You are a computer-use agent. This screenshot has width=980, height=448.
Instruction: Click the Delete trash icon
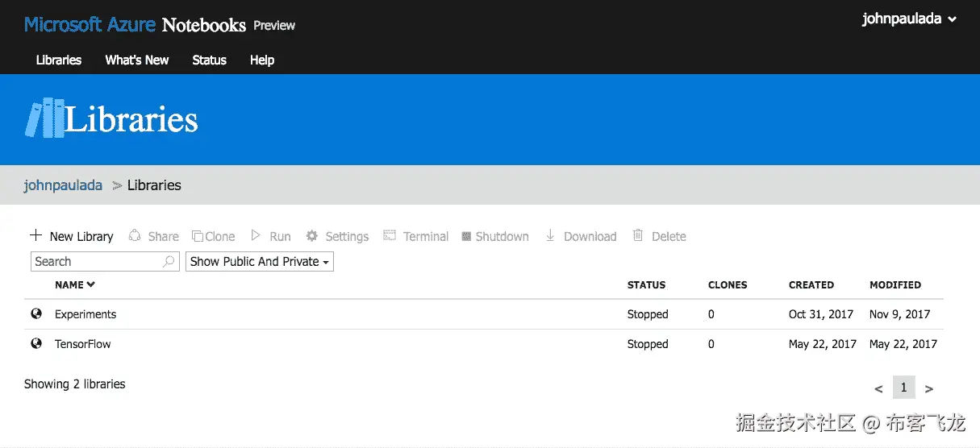click(638, 235)
